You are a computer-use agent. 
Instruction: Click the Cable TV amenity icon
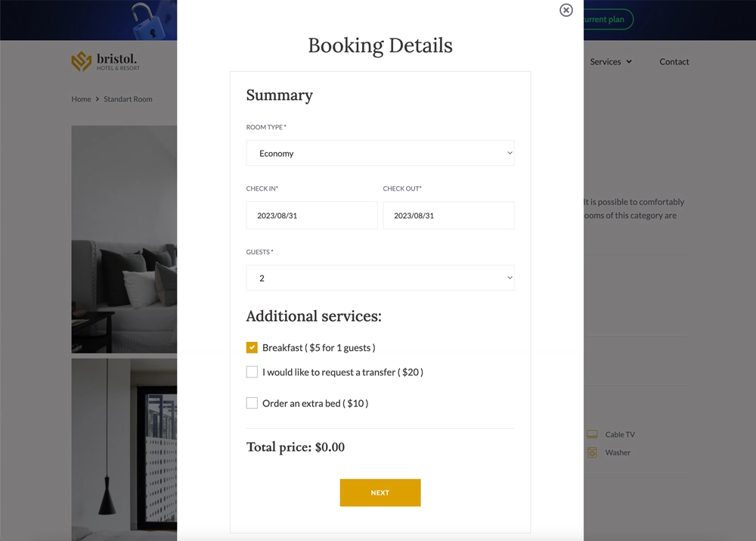pyautogui.click(x=591, y=434)
